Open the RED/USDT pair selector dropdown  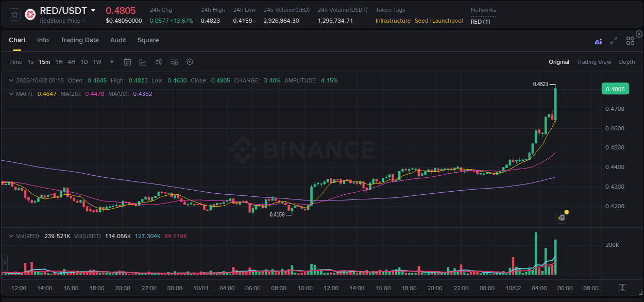tap(93, 10)
